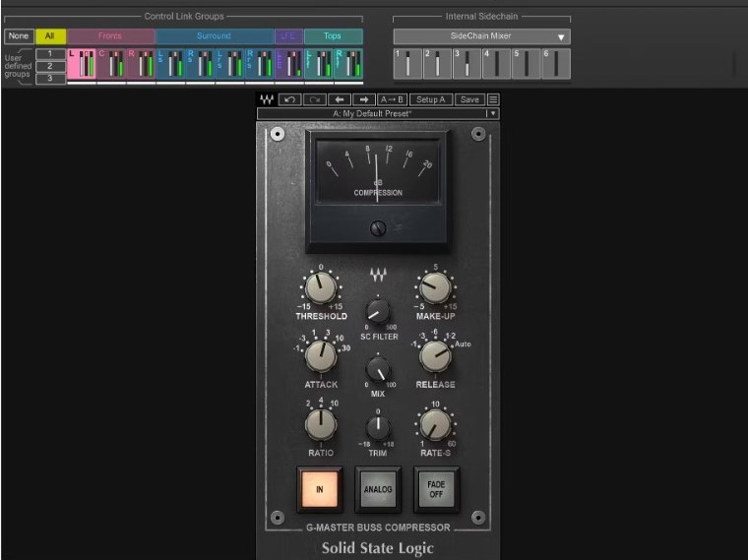Load the previous preset with left arrow
Image resolution: width=748 pixels, height=560 pixels.
pyautogui.click(x=340, y=99)
